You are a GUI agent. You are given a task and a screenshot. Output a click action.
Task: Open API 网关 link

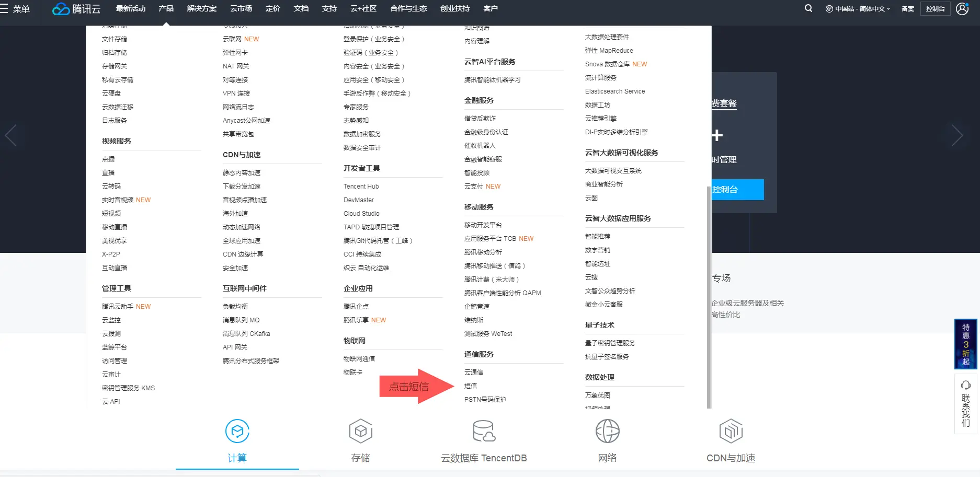click(235, 347)
